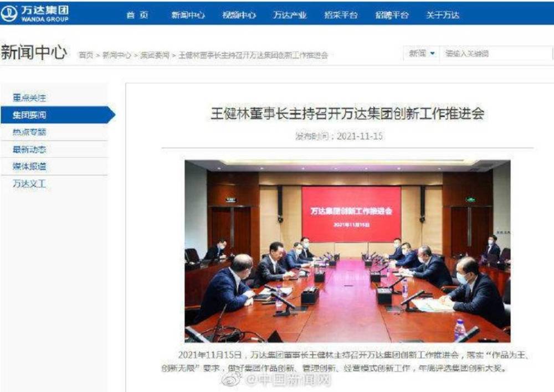Click the Wanda Group logo

pos(34,13)
